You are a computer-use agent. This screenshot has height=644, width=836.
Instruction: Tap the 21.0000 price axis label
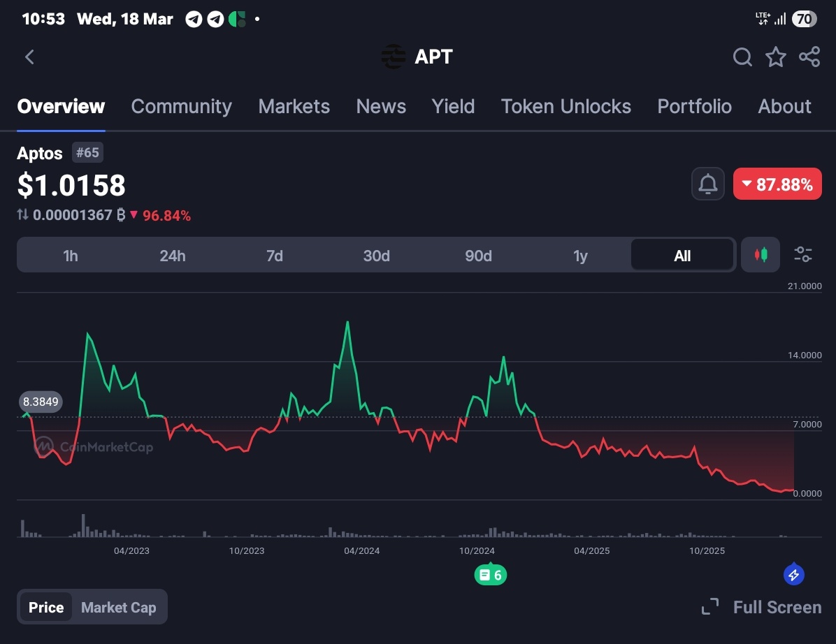(805, 286)
